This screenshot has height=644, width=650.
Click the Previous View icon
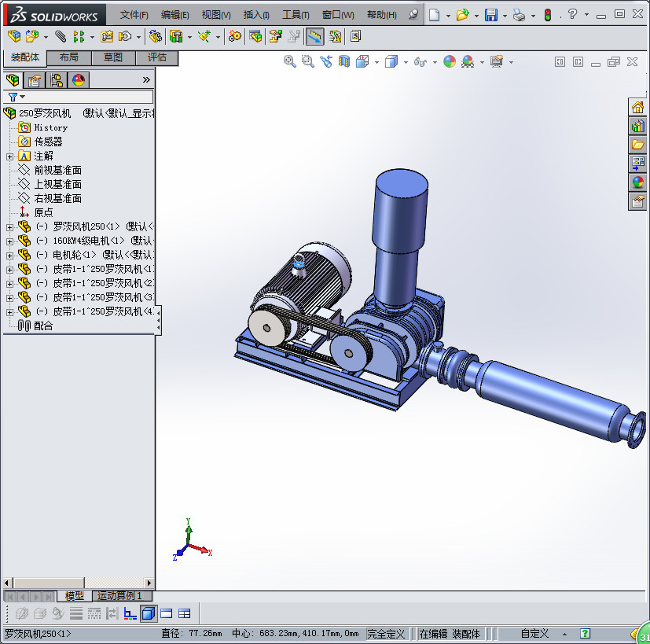[326, 62]
